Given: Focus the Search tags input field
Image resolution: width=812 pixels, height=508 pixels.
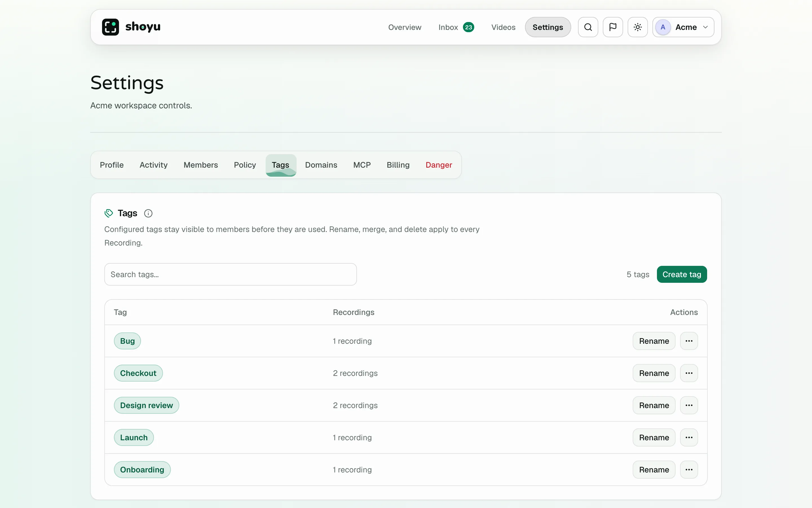Looking at the screenshot, I should click(x=230, y=275).
